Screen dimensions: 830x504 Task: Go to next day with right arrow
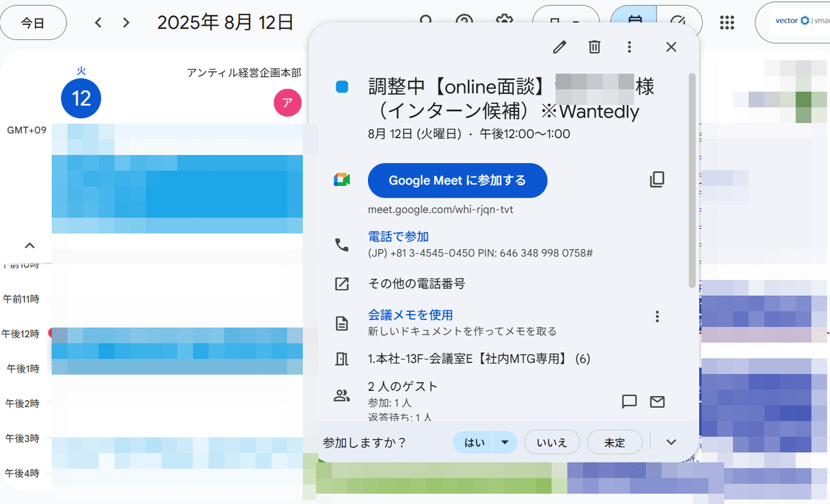tap(126, 23)
